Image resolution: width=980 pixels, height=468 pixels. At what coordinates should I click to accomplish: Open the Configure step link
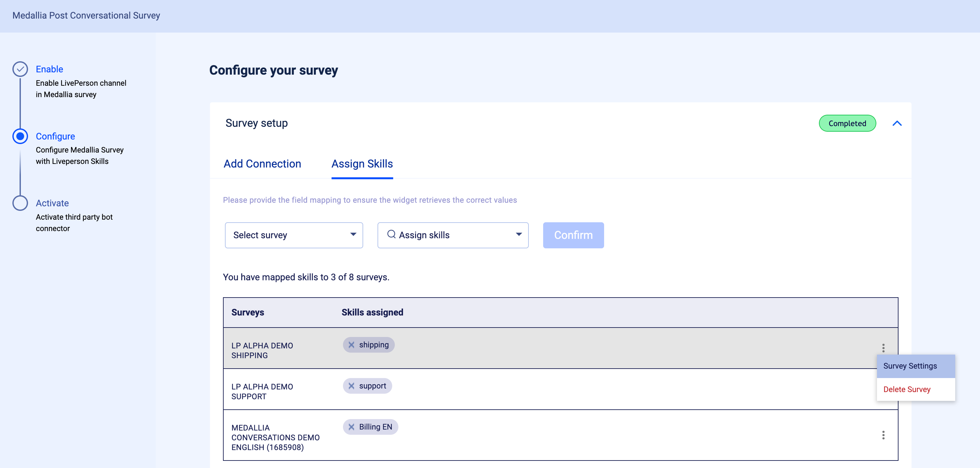pos(55,136)
